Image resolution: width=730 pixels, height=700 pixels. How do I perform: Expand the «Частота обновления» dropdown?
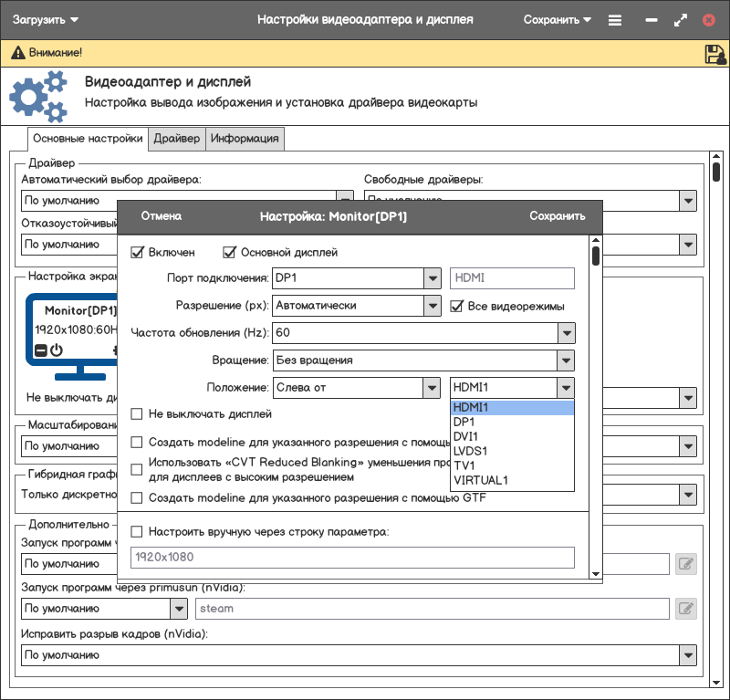coord(567,333)
